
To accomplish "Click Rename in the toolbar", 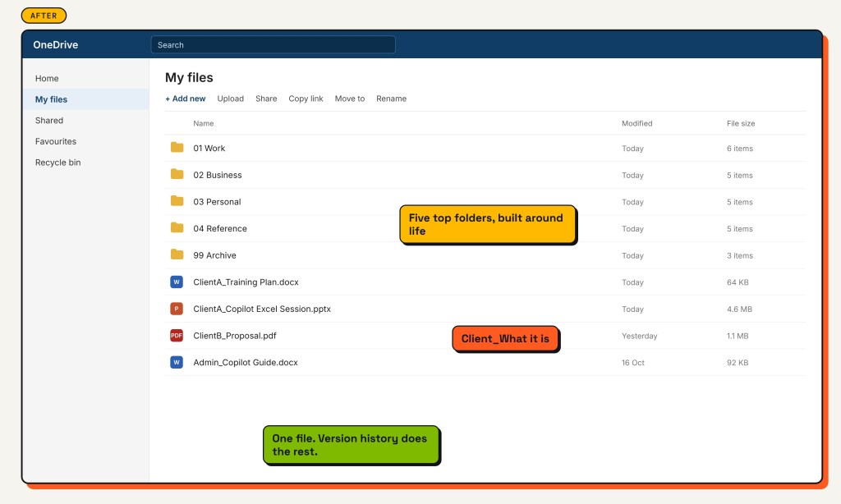I will coord(391,99).
